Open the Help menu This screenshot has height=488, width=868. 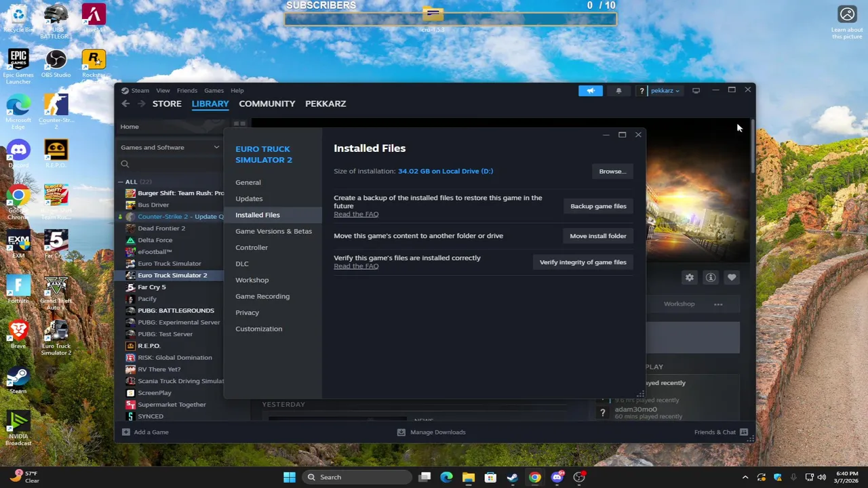pos(237,90)
